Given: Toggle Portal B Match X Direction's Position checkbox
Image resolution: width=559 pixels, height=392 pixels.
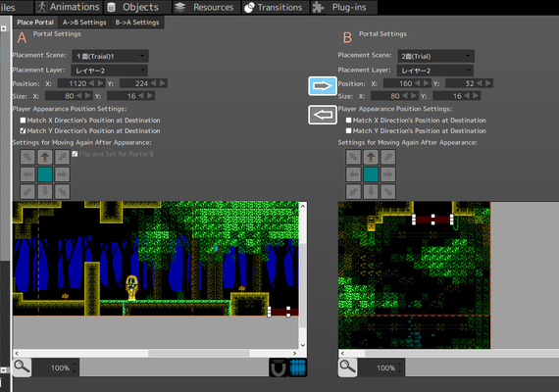Looking at the screenshot, I should (x=349, y=121).
